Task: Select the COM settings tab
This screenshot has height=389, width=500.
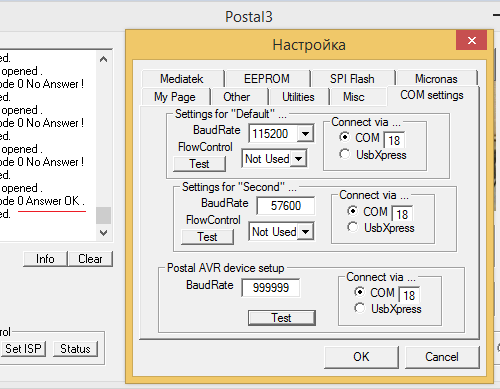Action: click(x=432, y=95)
